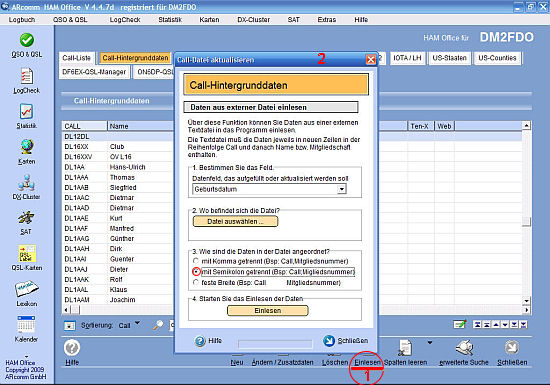Click table scroll up arrow
The image size is (550, 385).
pos(526,125)
